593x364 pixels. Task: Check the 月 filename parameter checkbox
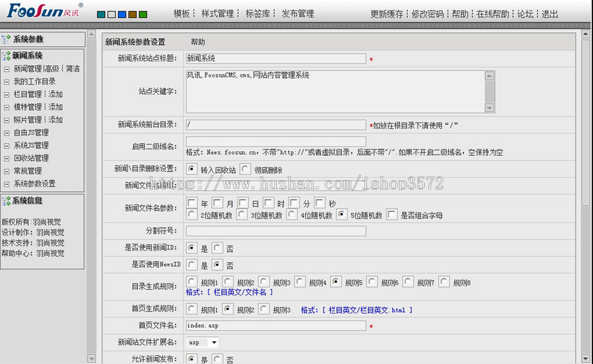pyautogui.click(x=217, y=203)
